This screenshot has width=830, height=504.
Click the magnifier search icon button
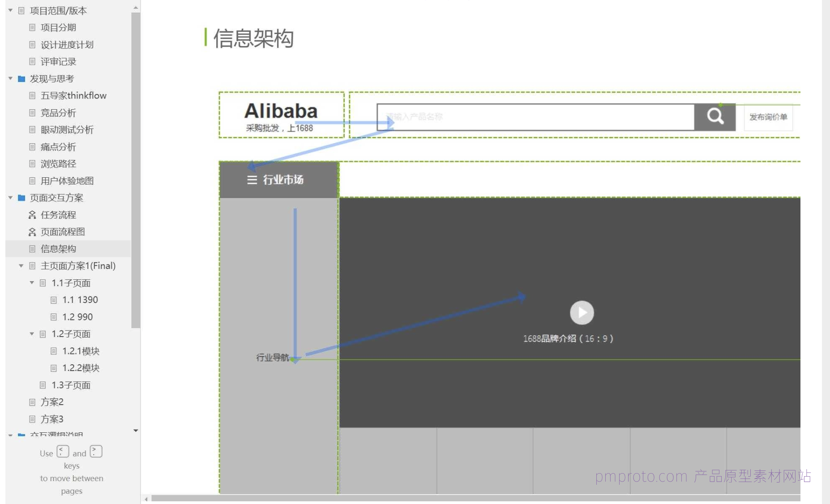tap(714, 117)
